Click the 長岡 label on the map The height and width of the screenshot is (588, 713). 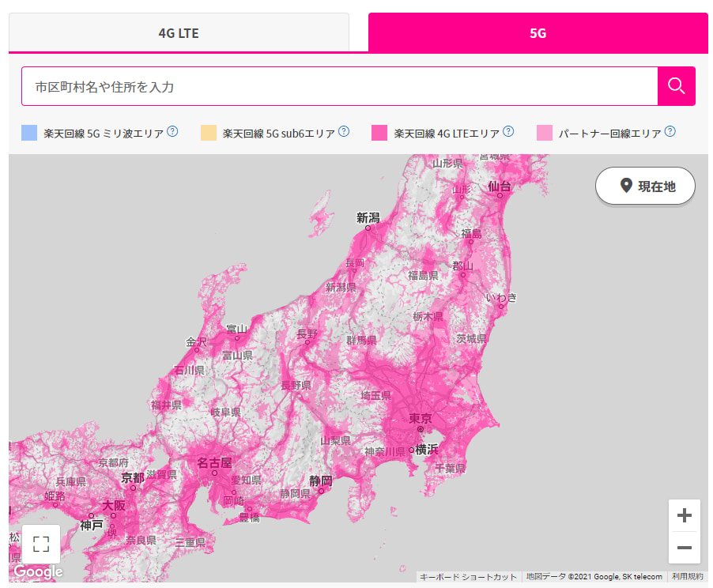(x=355, y=263)
